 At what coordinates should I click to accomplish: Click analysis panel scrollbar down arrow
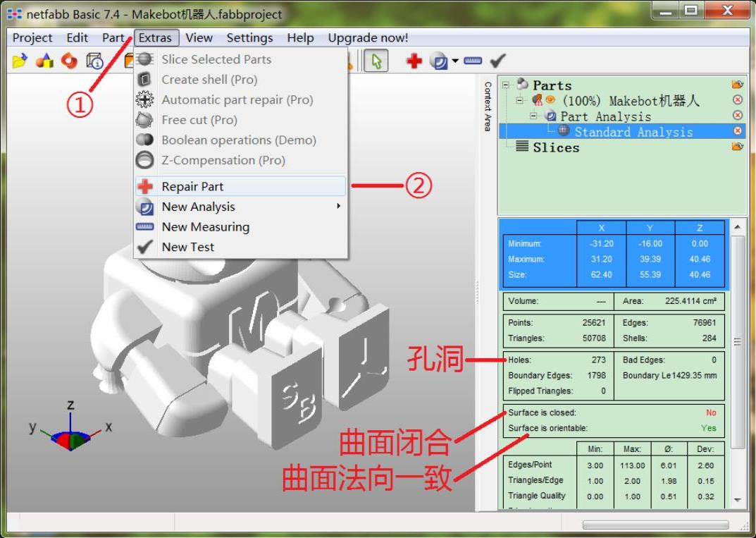click(x=738, y=500)
